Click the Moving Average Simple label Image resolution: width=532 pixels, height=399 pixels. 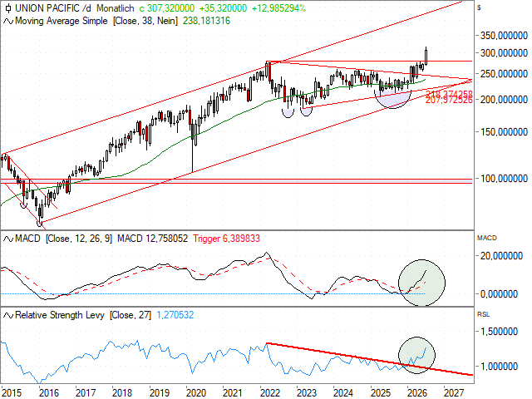62,21
